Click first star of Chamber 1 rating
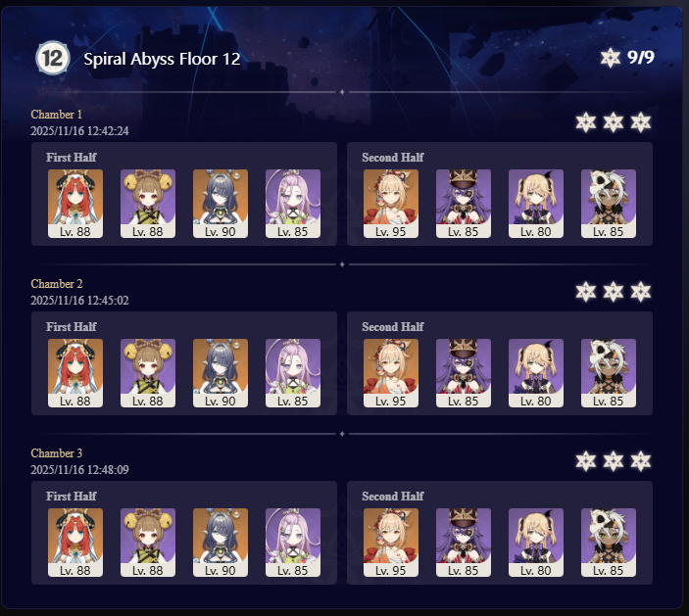Viewport: 689px width, 616px height. point(586,122)
